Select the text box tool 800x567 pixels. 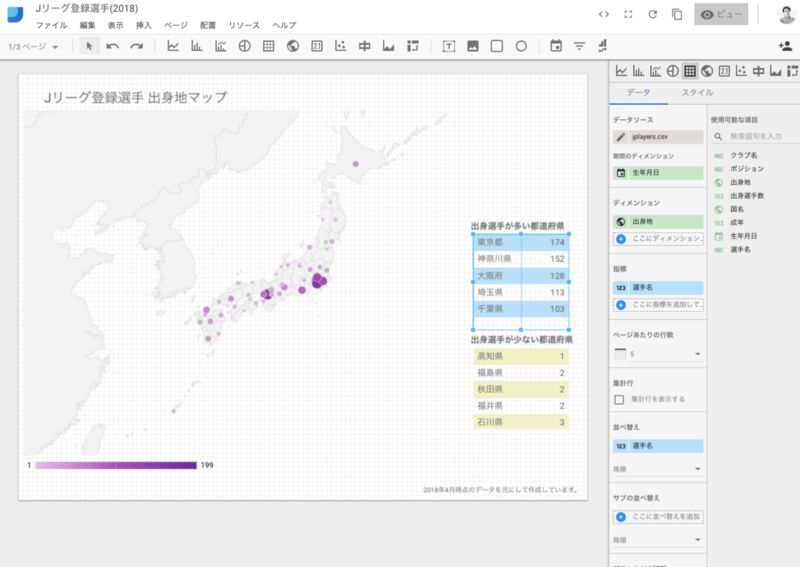(x=448, y=46)
